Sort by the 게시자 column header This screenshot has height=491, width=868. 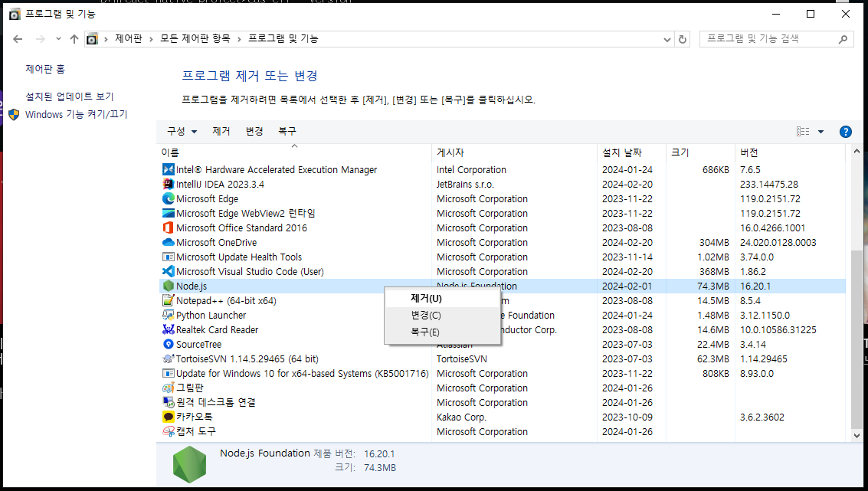(x=514, y=152)
